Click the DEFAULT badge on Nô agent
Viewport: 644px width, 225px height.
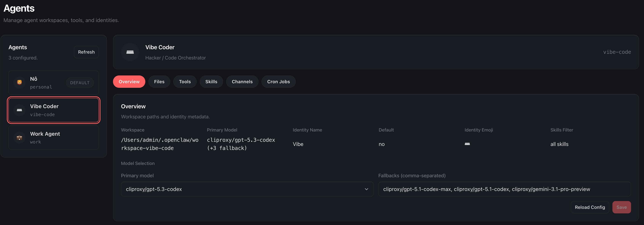(x=80, y=83)
